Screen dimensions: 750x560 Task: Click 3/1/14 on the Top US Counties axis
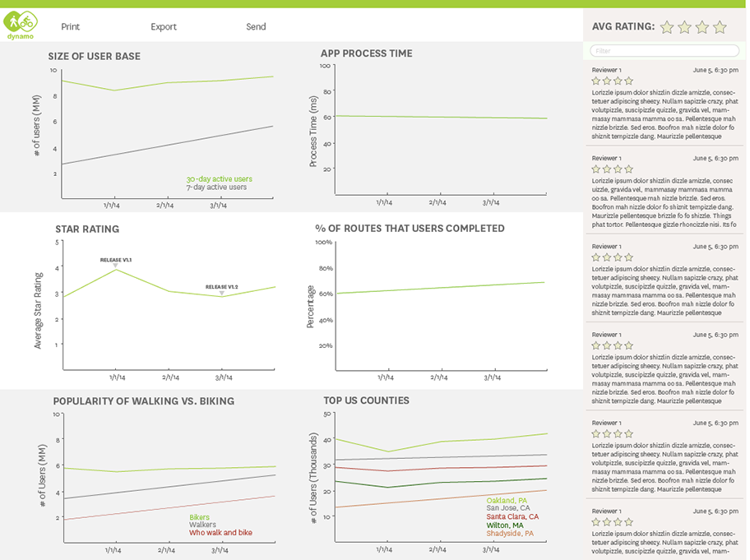click(x=491, y=550)
